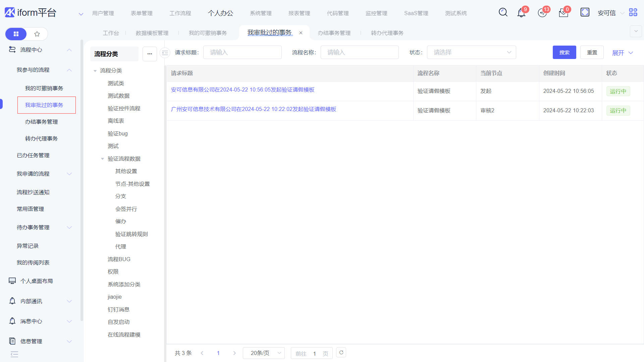The height and width of the screenshot is (362, 644).
Task: Open the more options ellipsis button
Action: (150, 54)
